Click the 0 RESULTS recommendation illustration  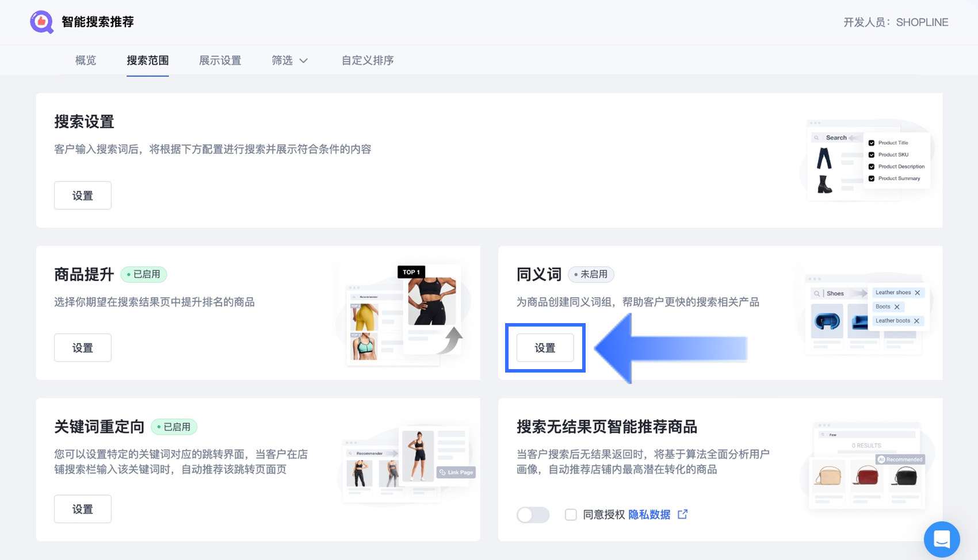point(867,466)
